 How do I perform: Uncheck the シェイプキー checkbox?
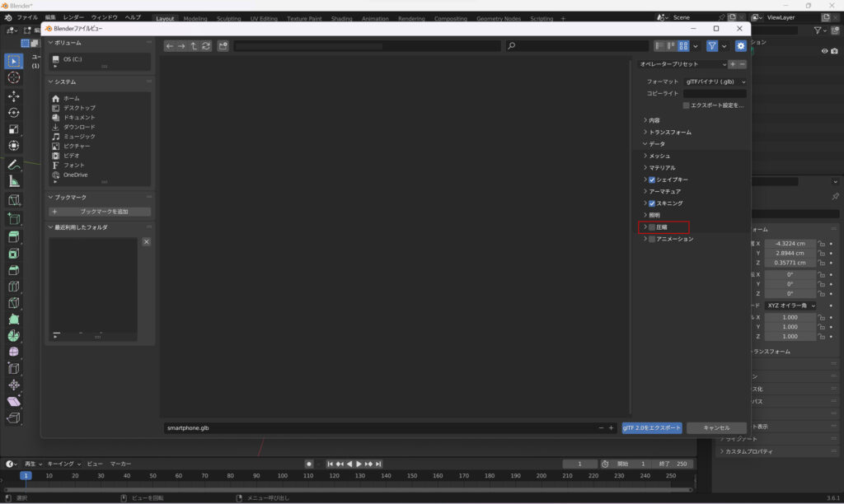[x=652, y=180]
